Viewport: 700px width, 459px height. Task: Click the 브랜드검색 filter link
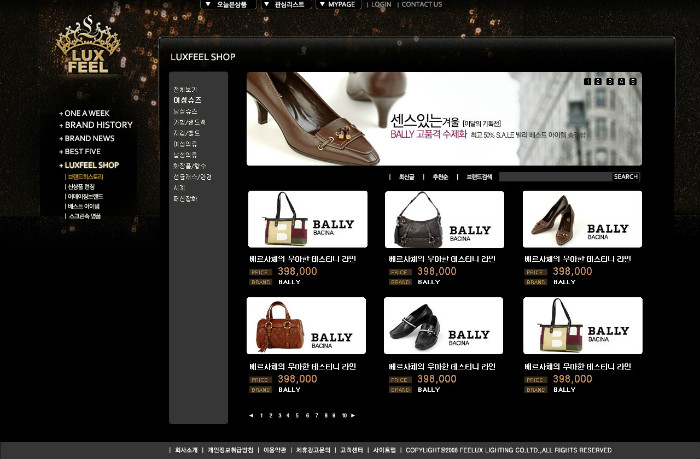pos(479,177)
